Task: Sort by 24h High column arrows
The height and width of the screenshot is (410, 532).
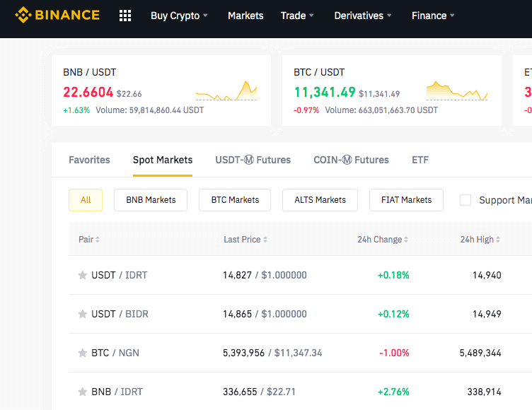Action: 498,240
